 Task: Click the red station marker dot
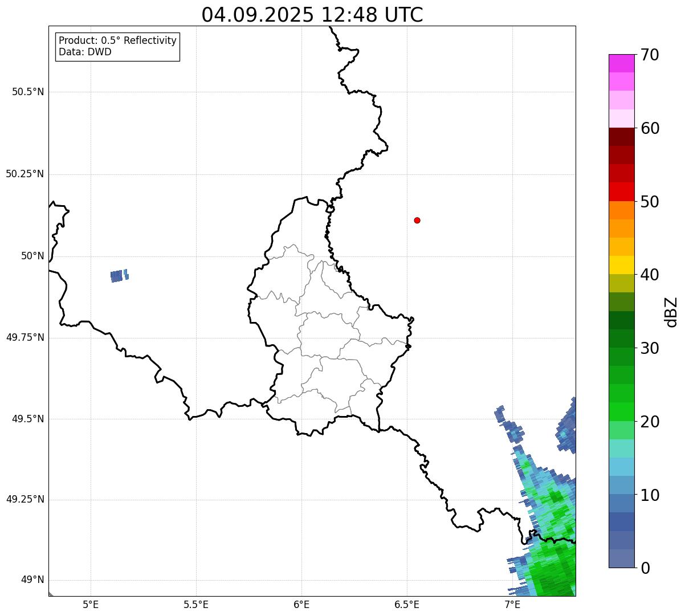click(417, 220)
